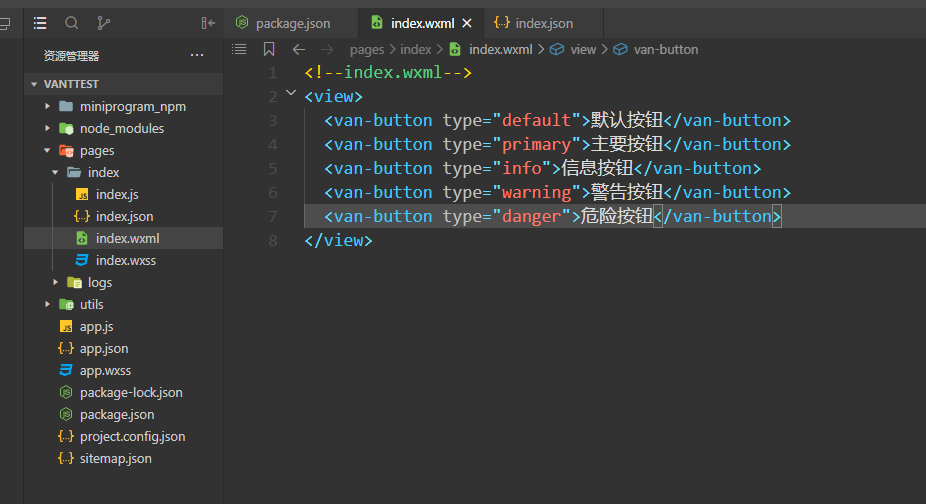Click the index.wxml breadcrumb segment

point(500,50)
